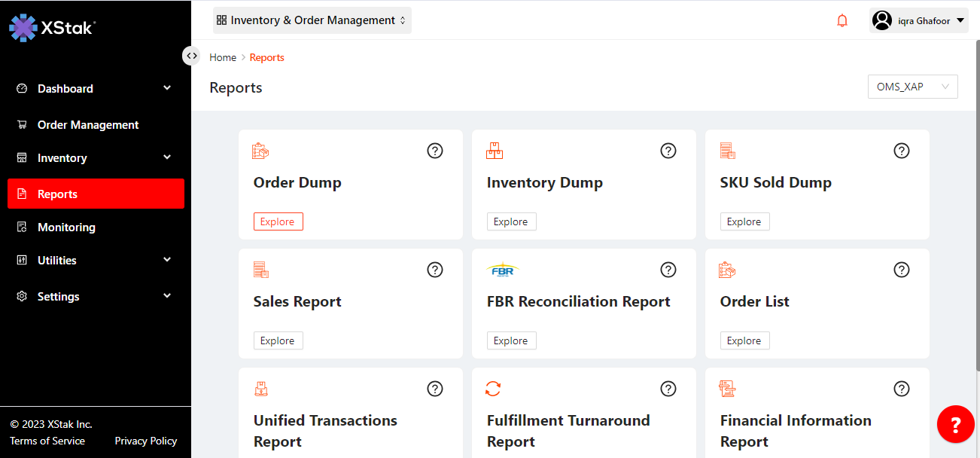Go to Monitoring in the sidebar
The image size is (980, 458).
tap(66, 227)
